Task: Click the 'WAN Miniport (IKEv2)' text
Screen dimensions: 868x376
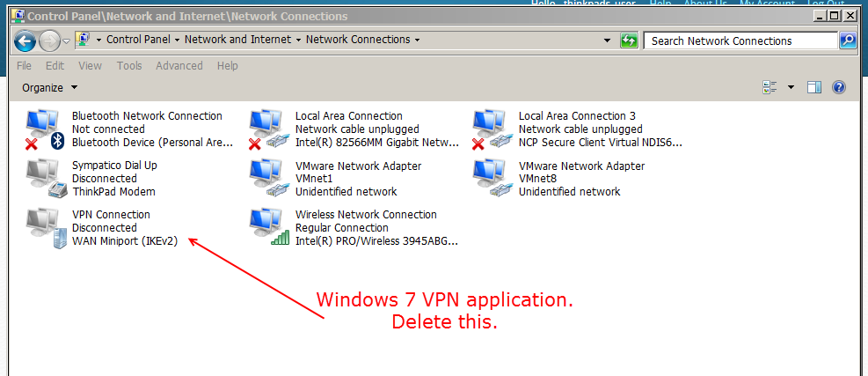Action: (125, 241)
